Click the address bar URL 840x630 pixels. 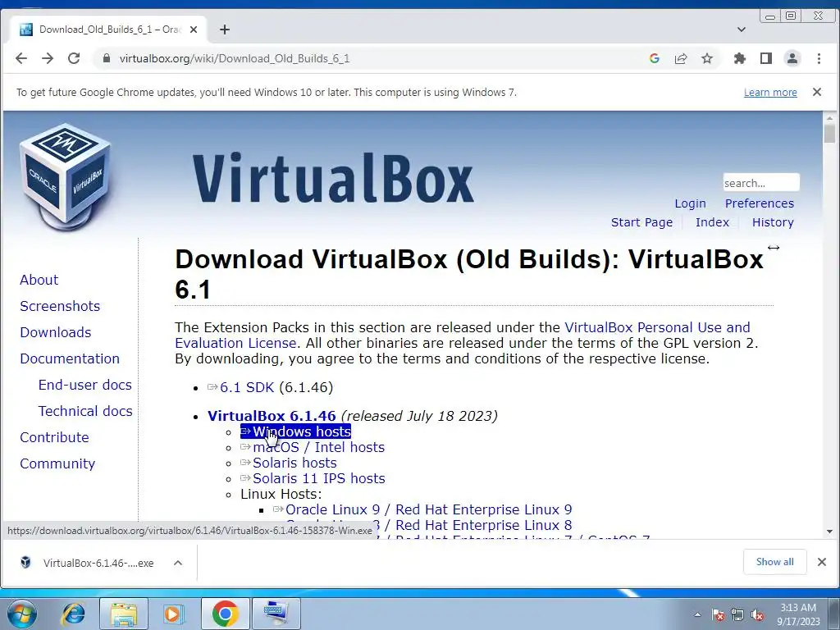[x=235, y=58]
